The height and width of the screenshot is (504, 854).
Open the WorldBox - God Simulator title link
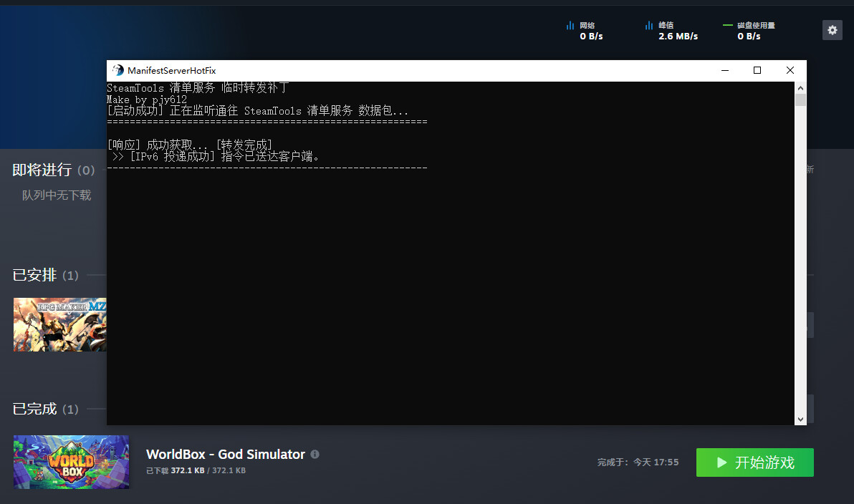(x=225, y=455)
